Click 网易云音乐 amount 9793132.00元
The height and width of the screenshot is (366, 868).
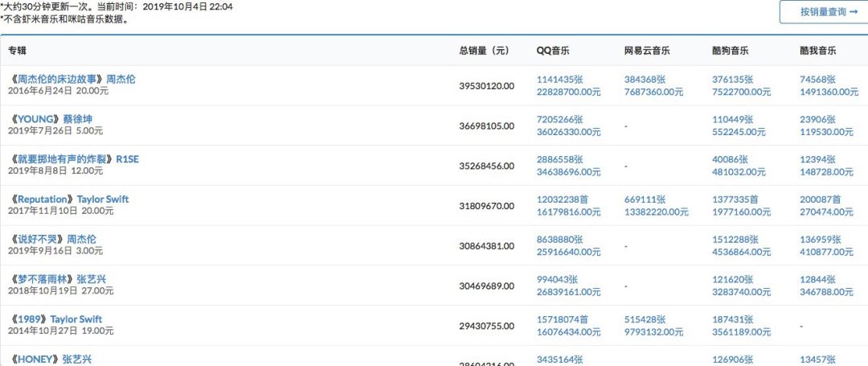653,331
